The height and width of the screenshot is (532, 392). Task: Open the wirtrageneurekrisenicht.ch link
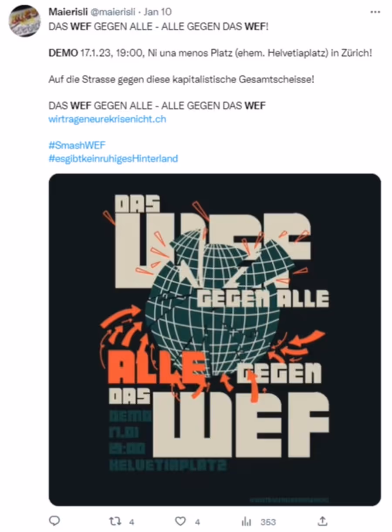point(107,119)
